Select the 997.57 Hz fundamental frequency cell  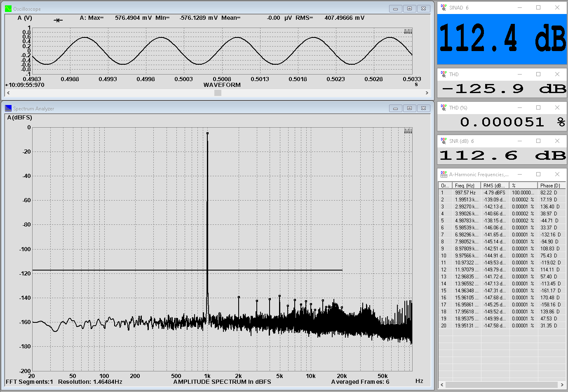[466, 193]
